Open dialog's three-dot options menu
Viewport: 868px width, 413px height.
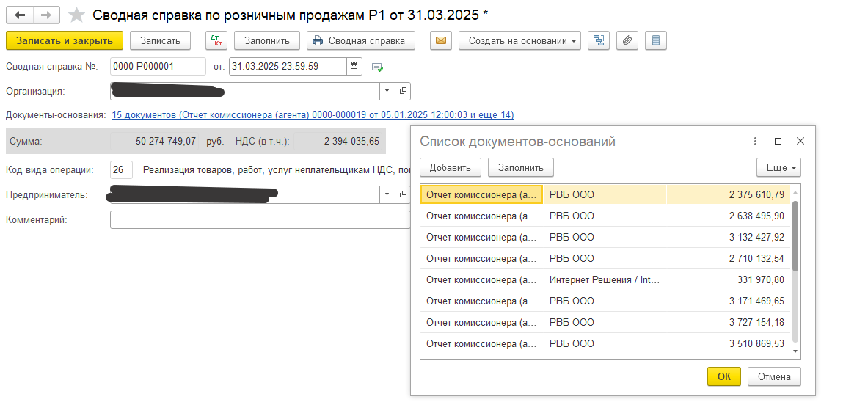coord(755,142)
